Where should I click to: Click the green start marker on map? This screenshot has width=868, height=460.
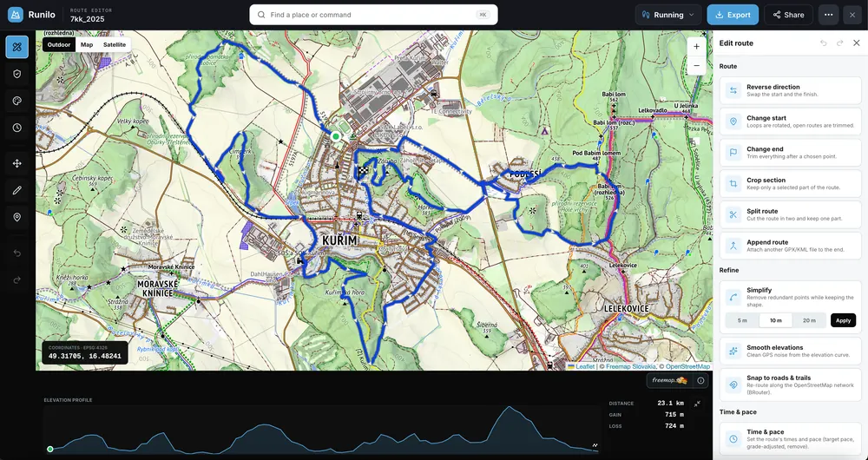click(x=335, y=136)
